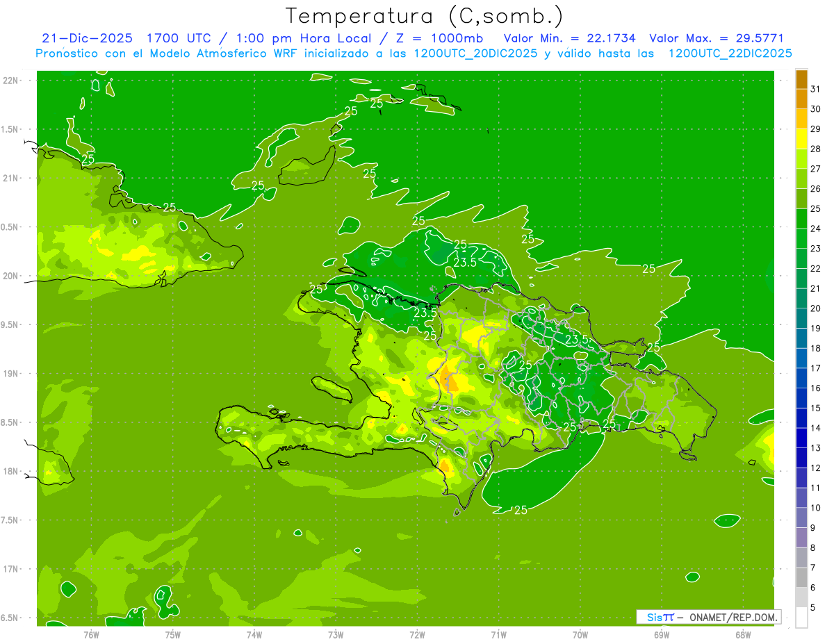This screenshot has height=644, width=834.
Task: Click the "18N" latitude axis label
Action: [x=11, y=471]
